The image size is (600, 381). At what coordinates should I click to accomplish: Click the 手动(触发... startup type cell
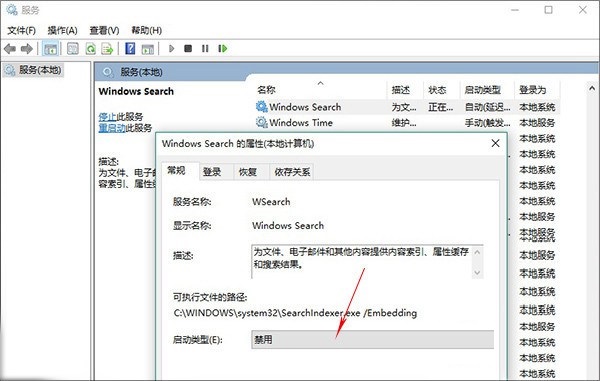click(x=487, y=122)
